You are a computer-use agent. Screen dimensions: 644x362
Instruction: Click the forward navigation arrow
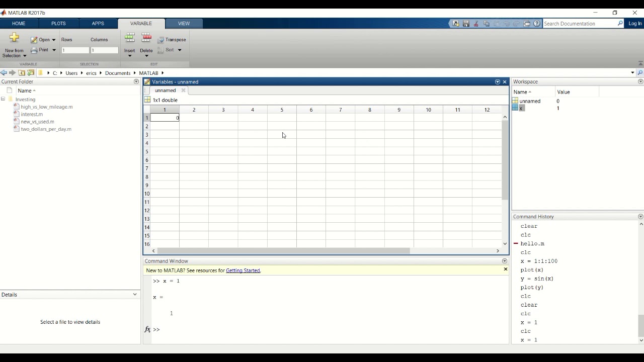(x=12, y=73)
